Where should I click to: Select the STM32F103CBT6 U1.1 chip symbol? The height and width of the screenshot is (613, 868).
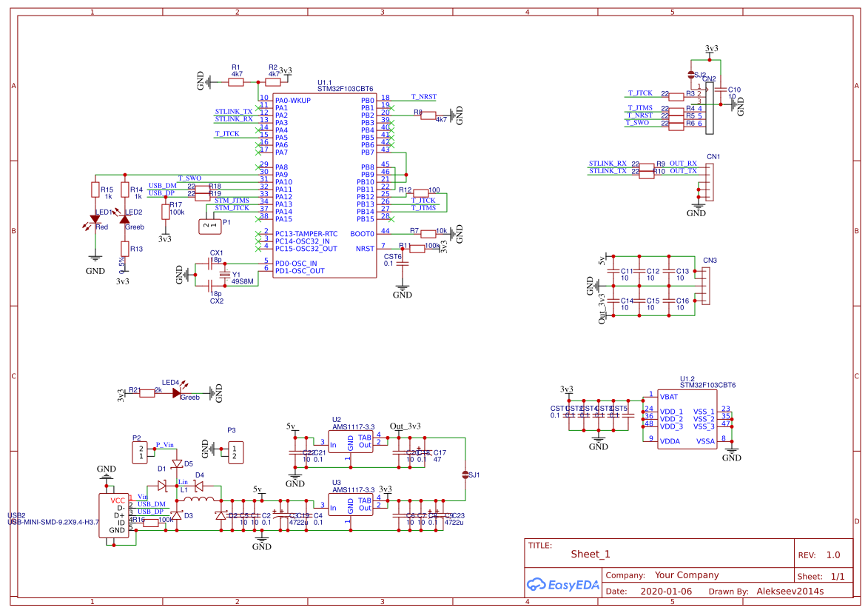(x=324, y=185)
